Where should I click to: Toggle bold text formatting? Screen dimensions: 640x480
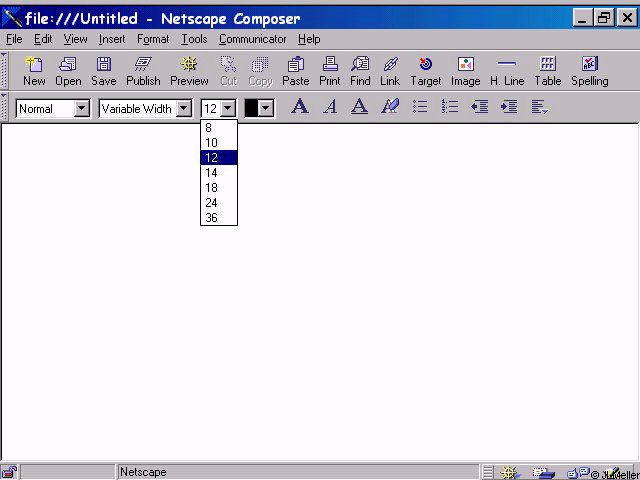300,107
